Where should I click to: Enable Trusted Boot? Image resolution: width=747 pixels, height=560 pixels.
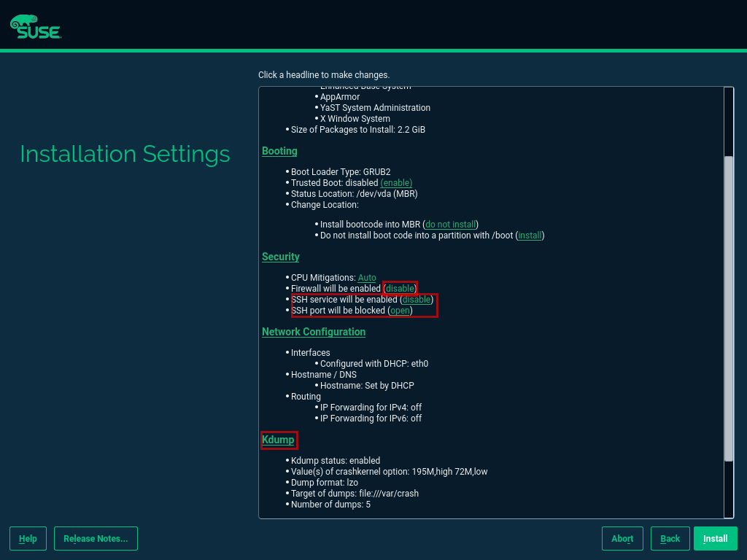[x=396, y=182]
